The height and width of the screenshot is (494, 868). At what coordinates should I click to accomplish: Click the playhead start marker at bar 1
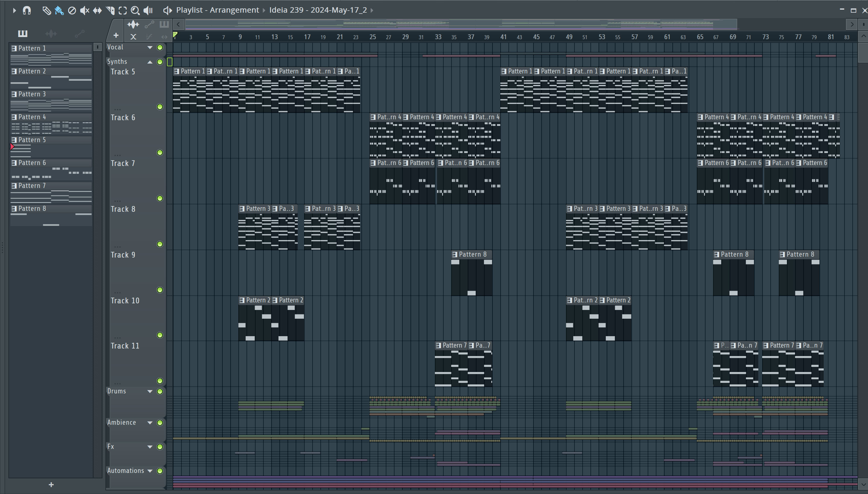175,35
